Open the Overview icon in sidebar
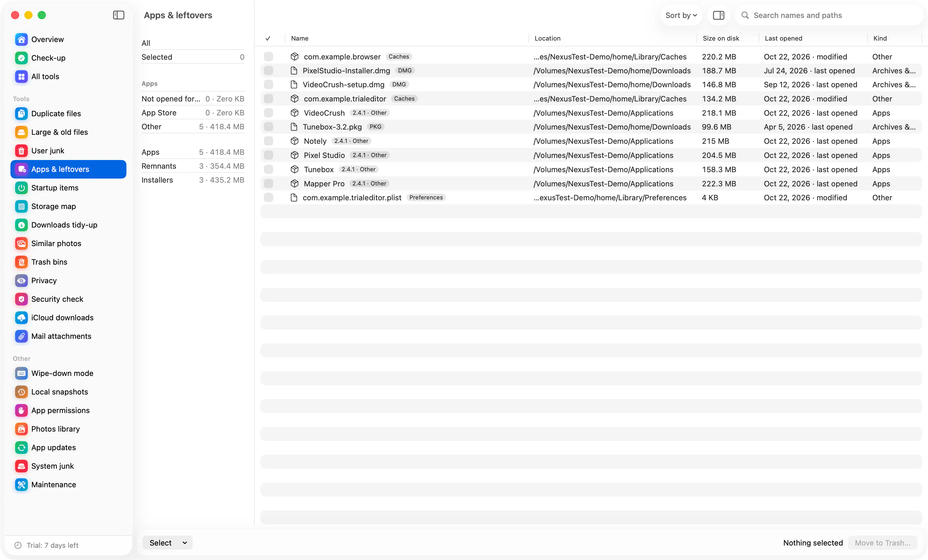 coord(21,39)
